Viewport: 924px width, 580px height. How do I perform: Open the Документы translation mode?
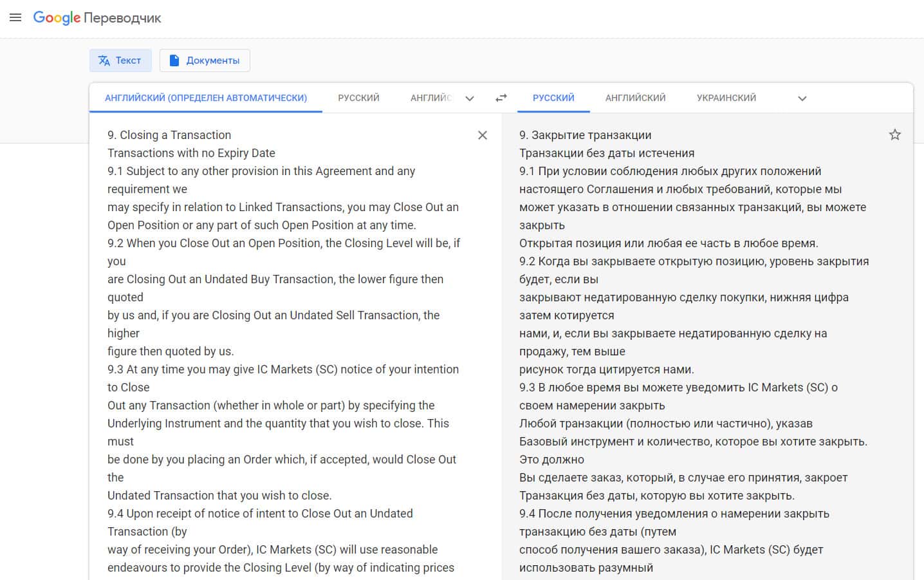(205, 61)
